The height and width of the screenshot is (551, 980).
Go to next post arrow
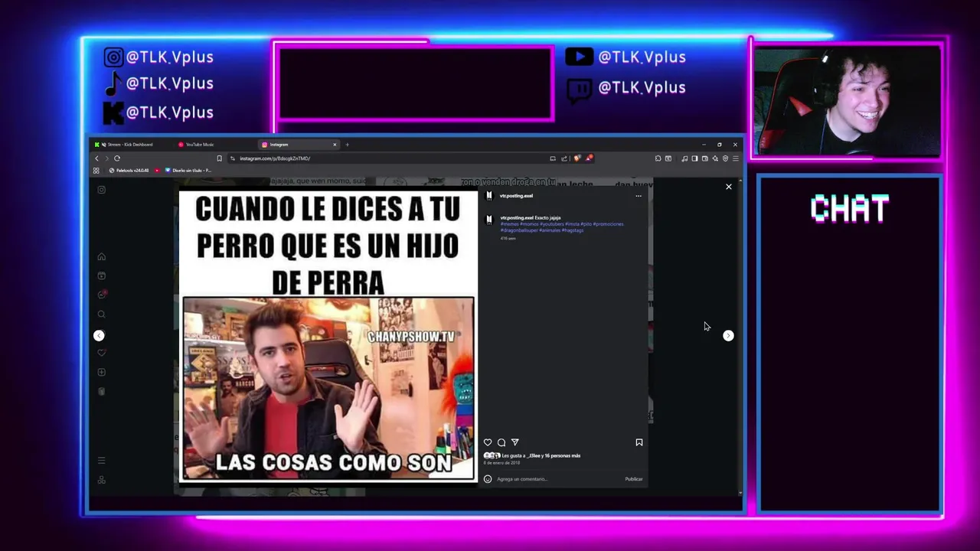tap(728, 335)
